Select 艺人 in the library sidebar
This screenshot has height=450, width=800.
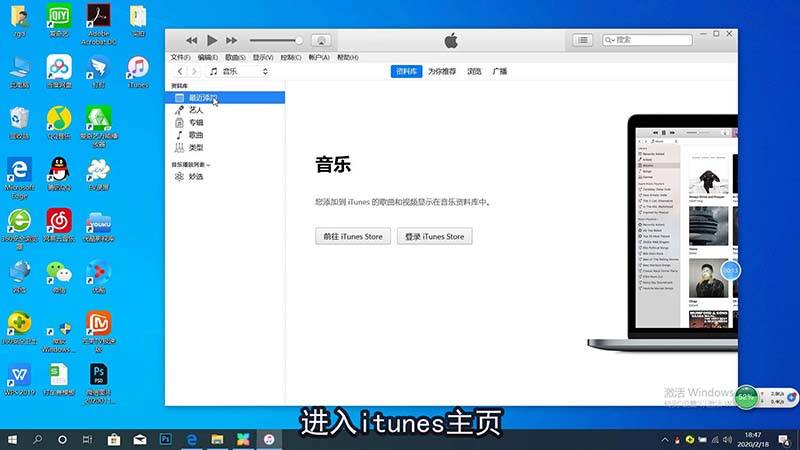pyautogui.click(x=225, y=110)
